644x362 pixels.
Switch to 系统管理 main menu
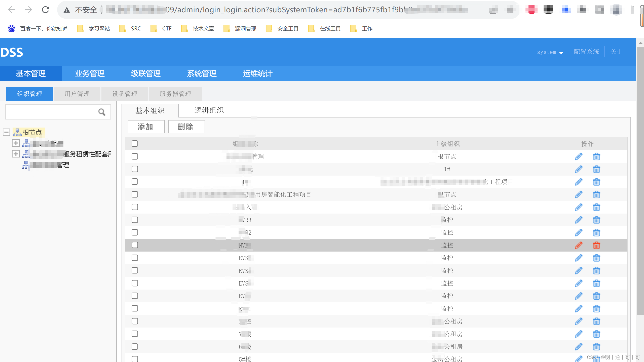[x=202, y=73]
